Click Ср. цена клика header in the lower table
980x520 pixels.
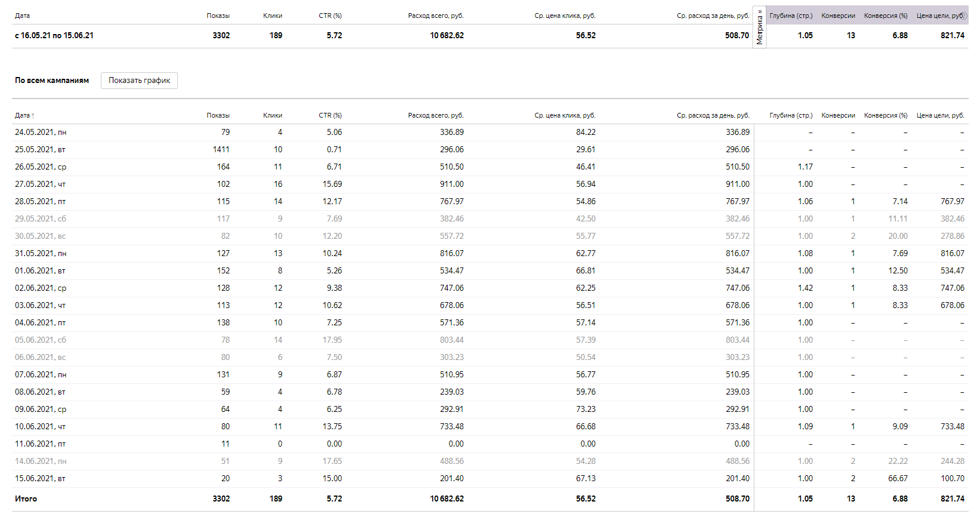[x=565, y=115]
